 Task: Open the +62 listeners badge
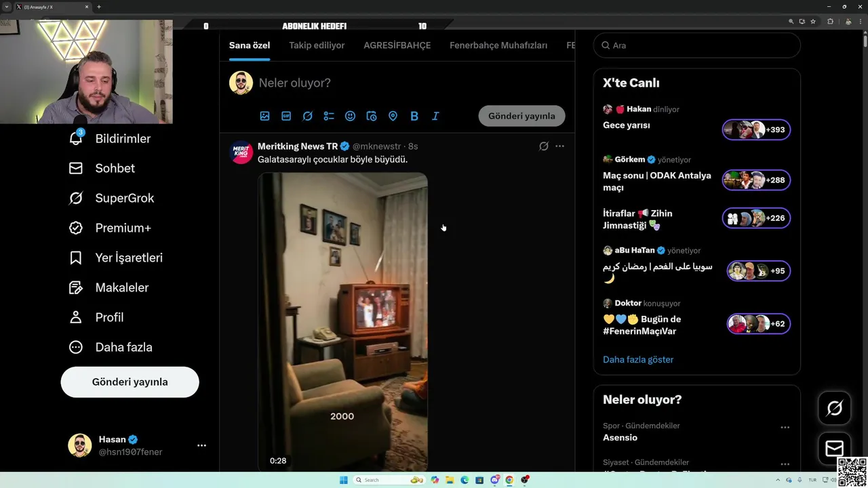point(758,323)
